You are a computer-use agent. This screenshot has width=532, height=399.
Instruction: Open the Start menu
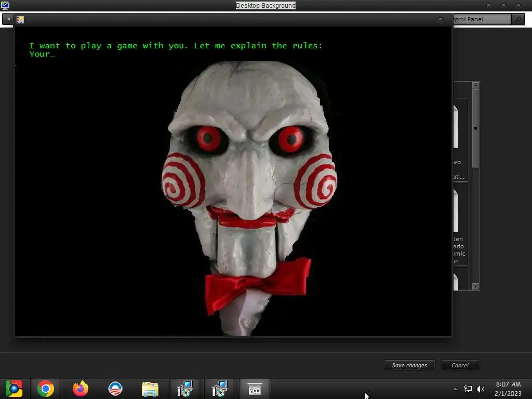click(14, 389)
